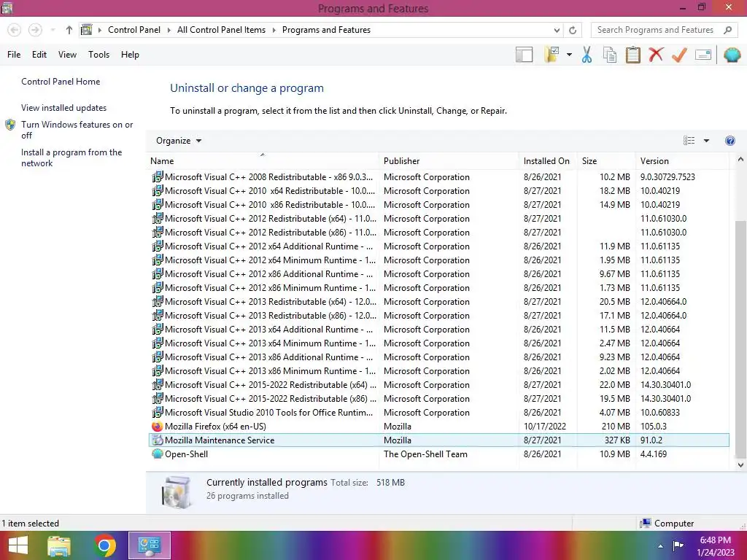The height and width of the screenshot is (560, 747).
Task: Sort by the Publisher column header
Action: click(449, 161)
